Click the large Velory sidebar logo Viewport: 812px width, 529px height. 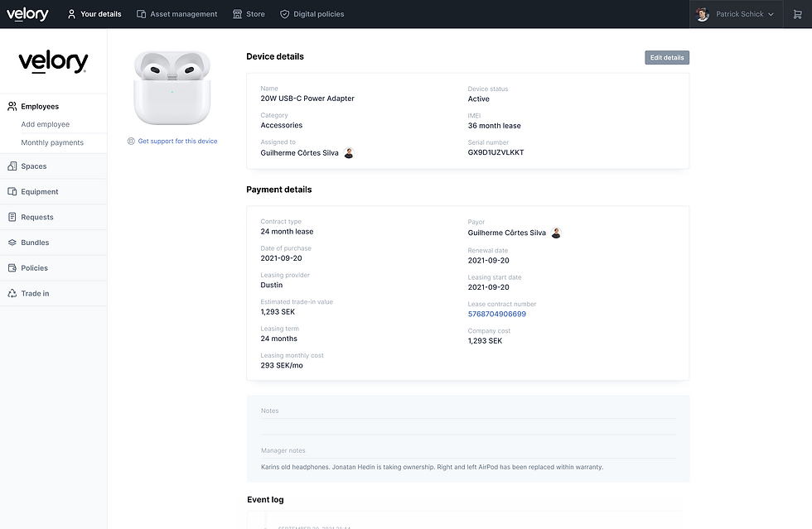point(53,61)
